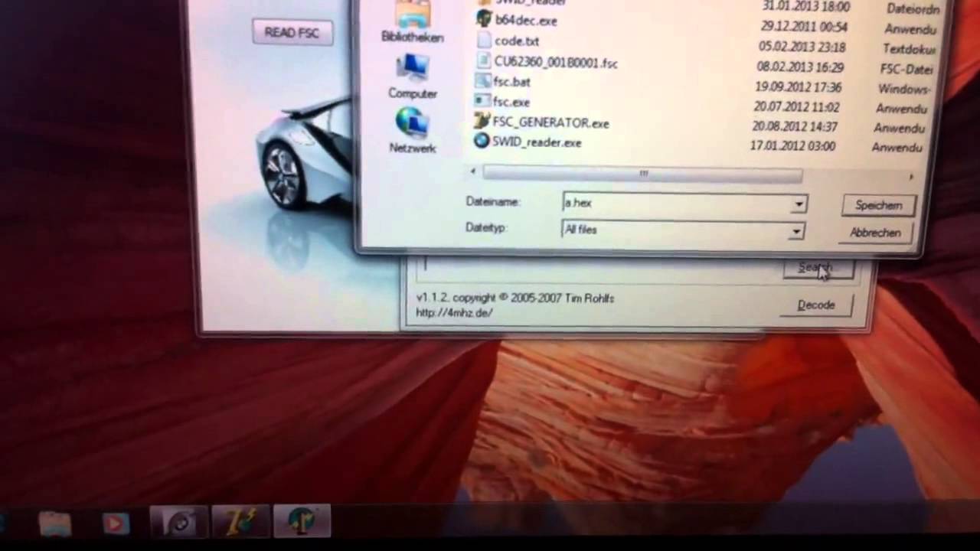Open file explorer from the taskbar

(x=56, y=524)
